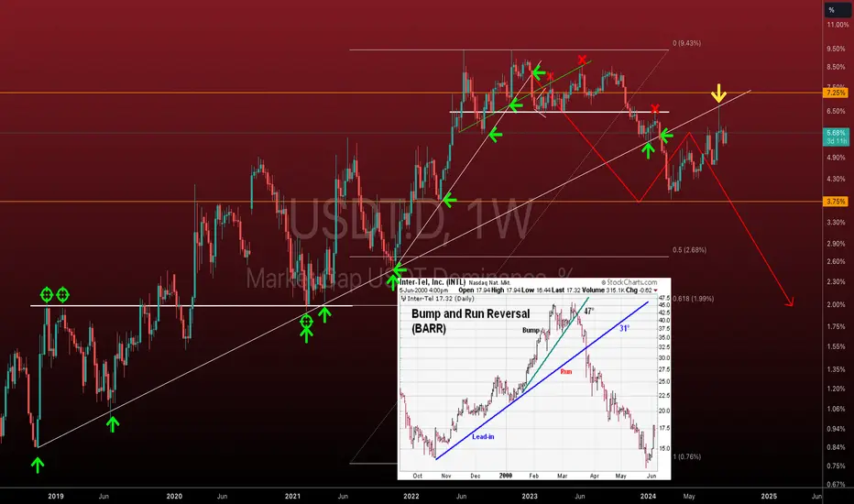The height and width of the screenshot is (504, 854).
Task: Click the 3d 11h bar countdown label
Action: 836,141
